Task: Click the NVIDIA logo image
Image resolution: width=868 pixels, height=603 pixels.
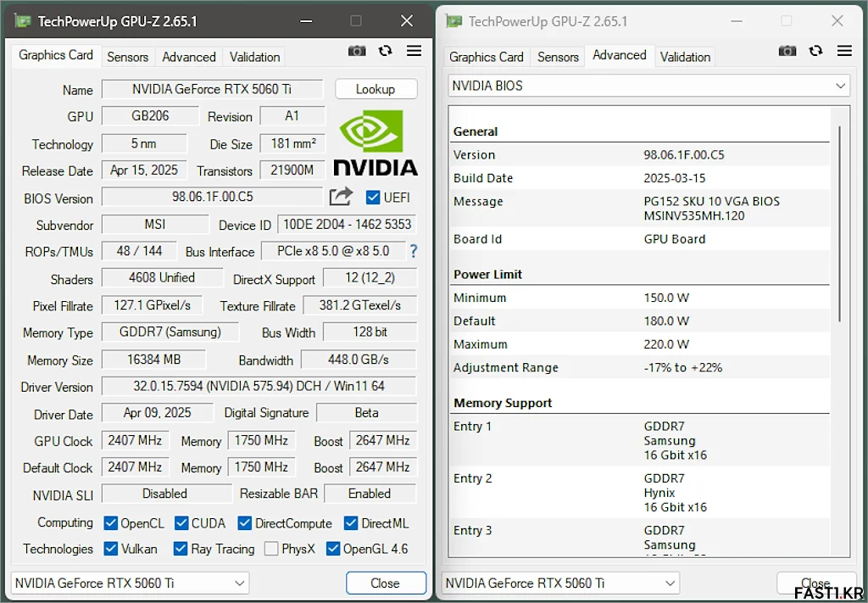Action: 376,142
